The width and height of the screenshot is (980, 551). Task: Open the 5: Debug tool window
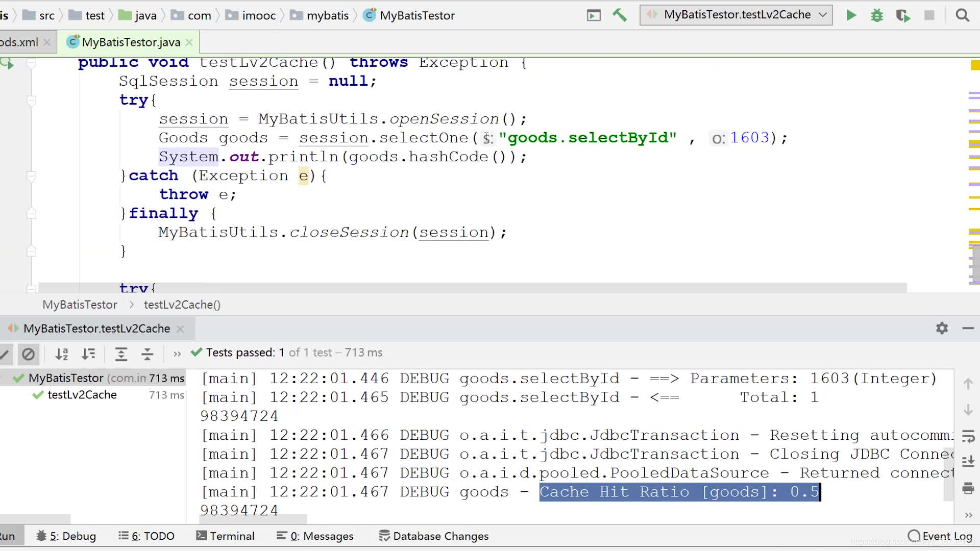point(66,536)
